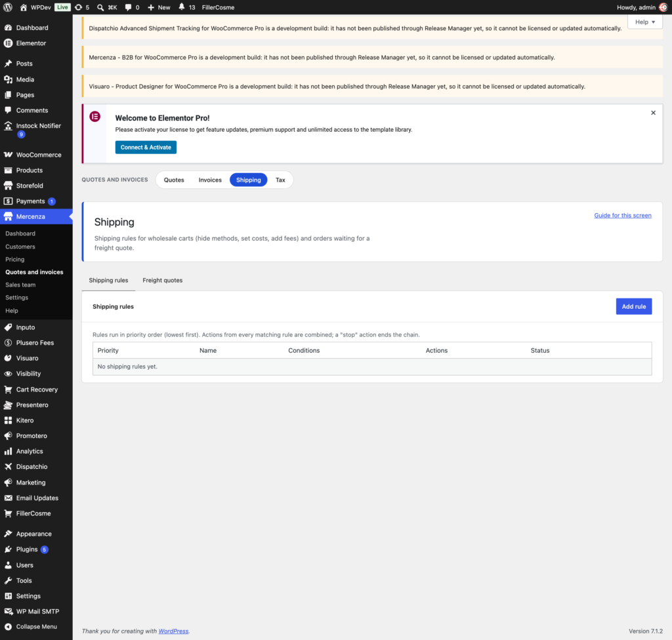Open Plugins menu with 5 badge
Image resolution: width=672 pixels, height=640 pixels.
pos(36,550)
